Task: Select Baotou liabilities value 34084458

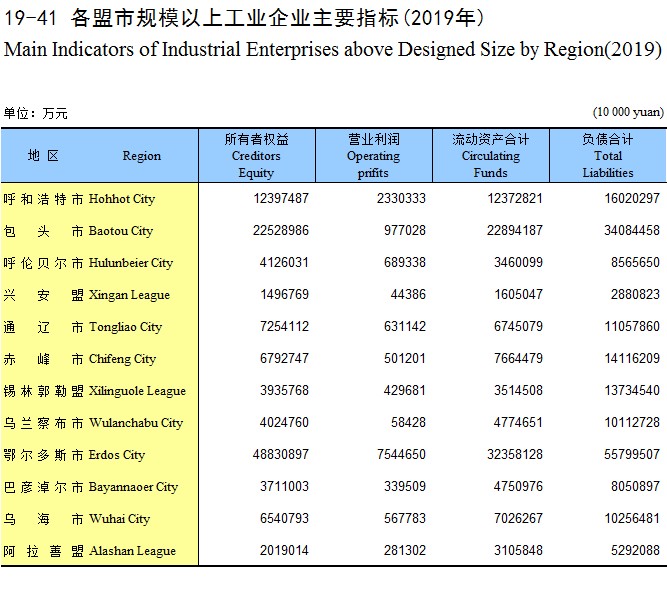Action: pyautogui.click(x=632, y=230)
